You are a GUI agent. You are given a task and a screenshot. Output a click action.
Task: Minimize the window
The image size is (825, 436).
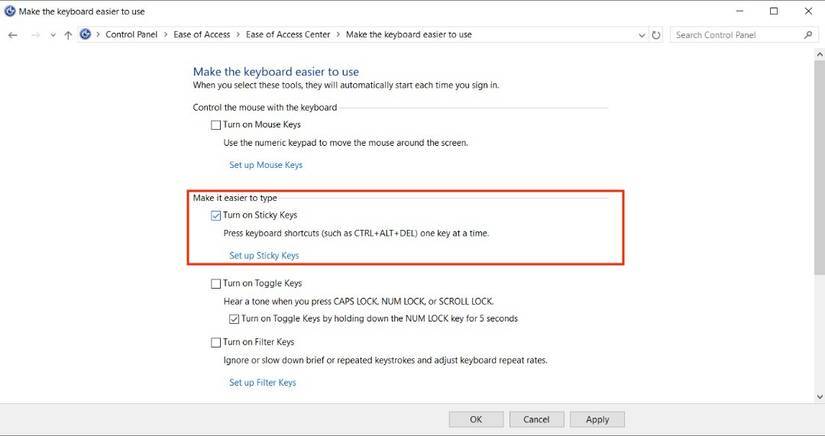[x=740, y=11]
